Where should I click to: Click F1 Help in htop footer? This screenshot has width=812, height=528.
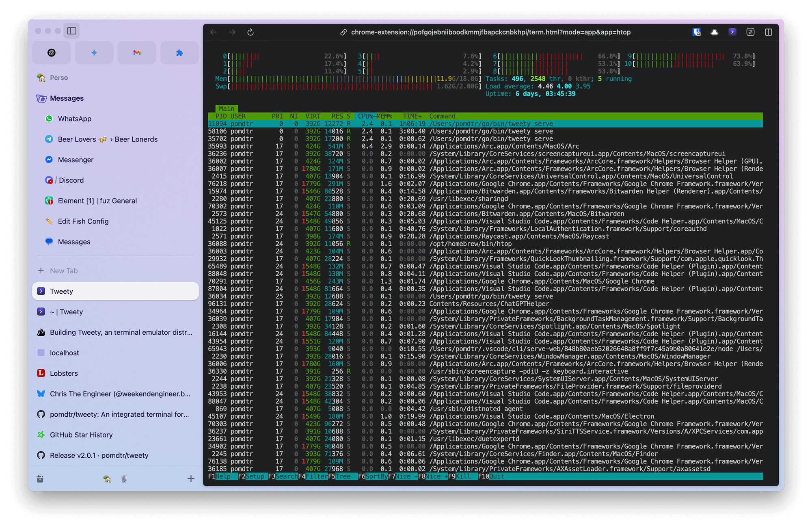pos(223,476)
